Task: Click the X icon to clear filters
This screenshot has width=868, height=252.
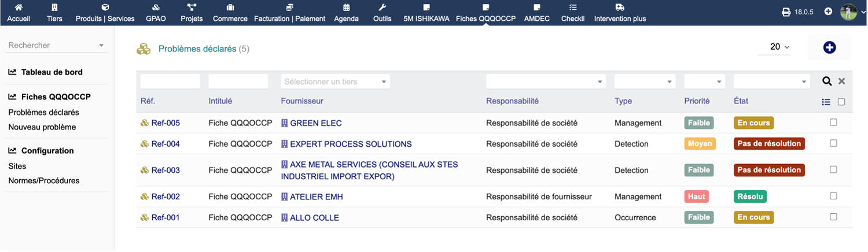Action: coord(842,81)
